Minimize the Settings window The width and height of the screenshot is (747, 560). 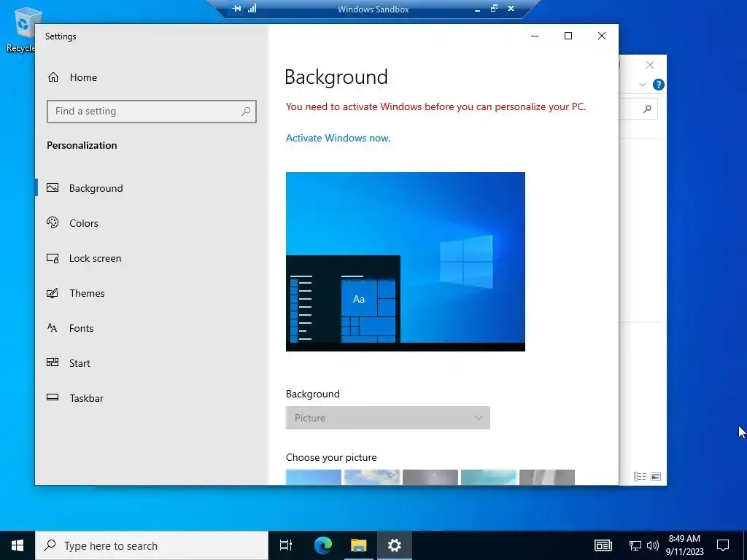point(535,36)
